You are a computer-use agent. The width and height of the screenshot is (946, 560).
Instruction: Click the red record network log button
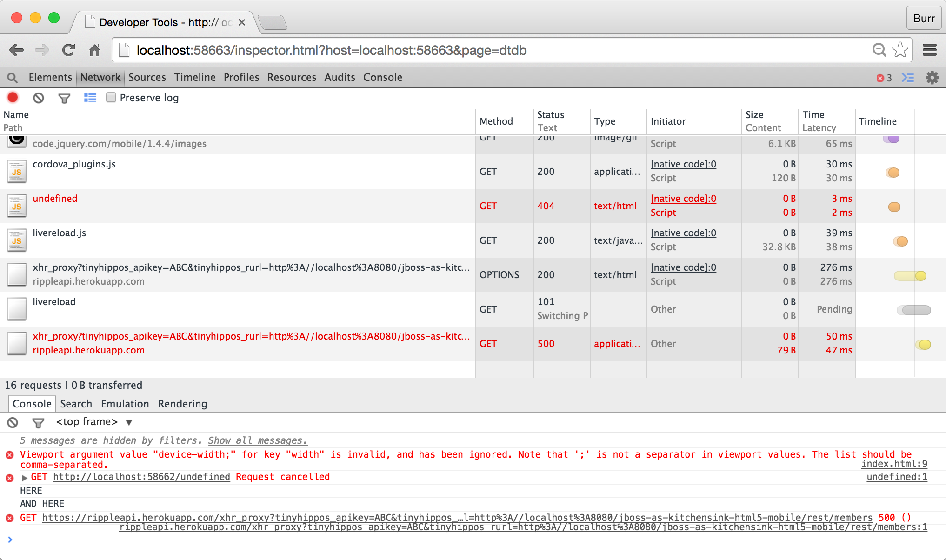[13, 98]
